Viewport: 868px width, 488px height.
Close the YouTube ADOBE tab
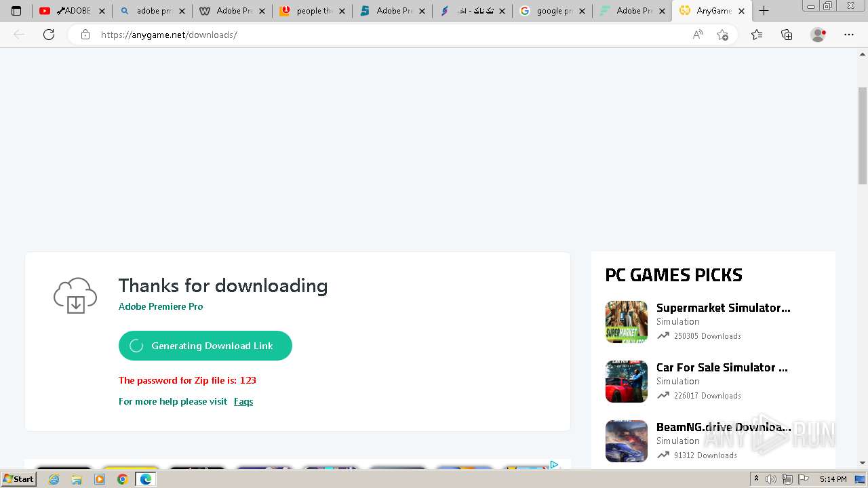(x=102, y=11)
